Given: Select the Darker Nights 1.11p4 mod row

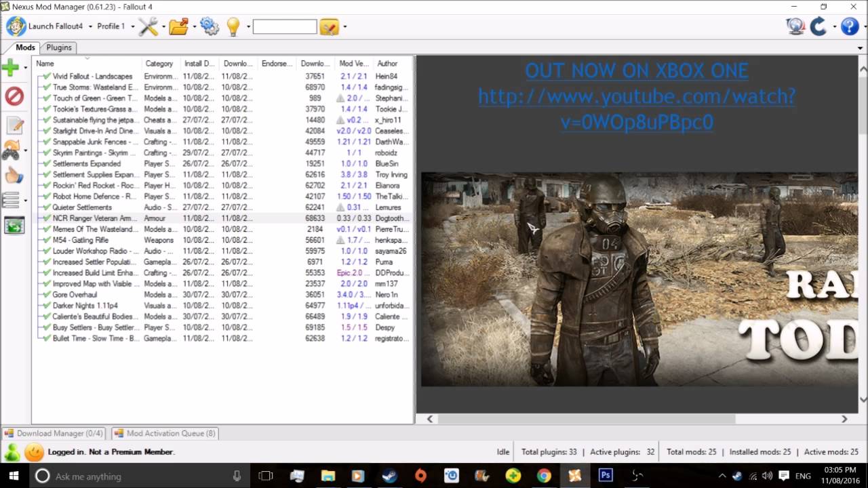Looking at the screenshot, I should click(223, 306).
